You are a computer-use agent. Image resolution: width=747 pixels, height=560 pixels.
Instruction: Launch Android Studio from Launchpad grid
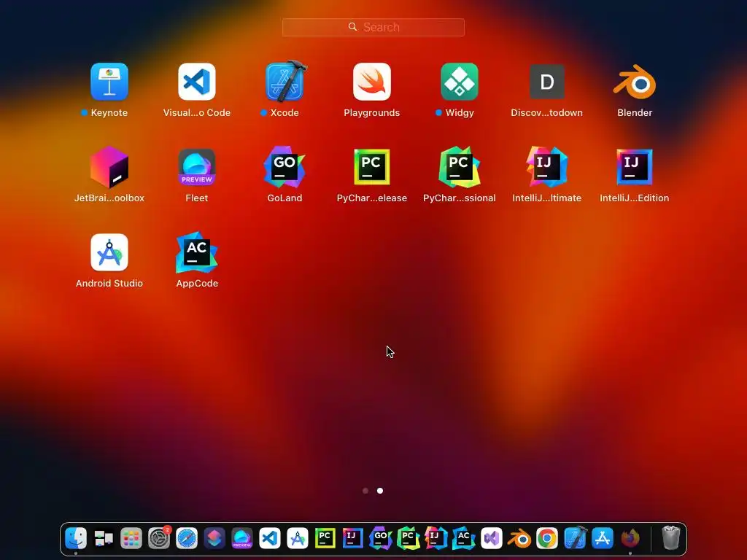(x=109, y=252)
